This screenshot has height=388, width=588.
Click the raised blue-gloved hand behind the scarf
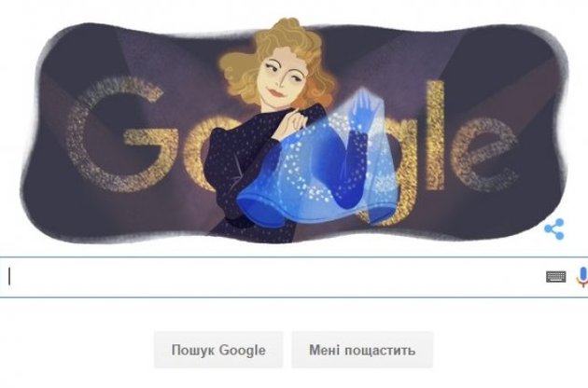(x=361, y=107)
